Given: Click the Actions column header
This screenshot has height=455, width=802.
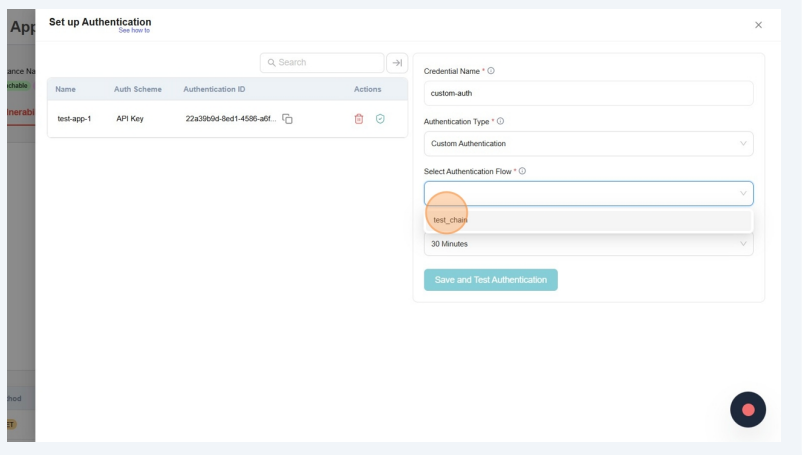Looking at the screenshot, I should [367, 89].
